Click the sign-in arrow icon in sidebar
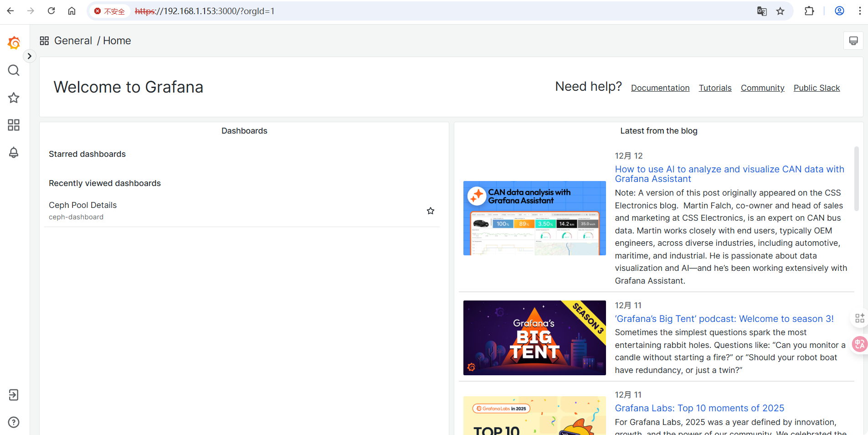The width and height of the screenshot is (868, 435). tap(14, 395)
